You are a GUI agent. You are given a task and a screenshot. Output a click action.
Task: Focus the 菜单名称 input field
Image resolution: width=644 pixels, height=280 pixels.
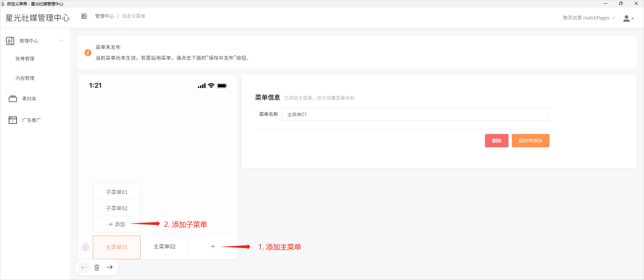click(416, 114)
